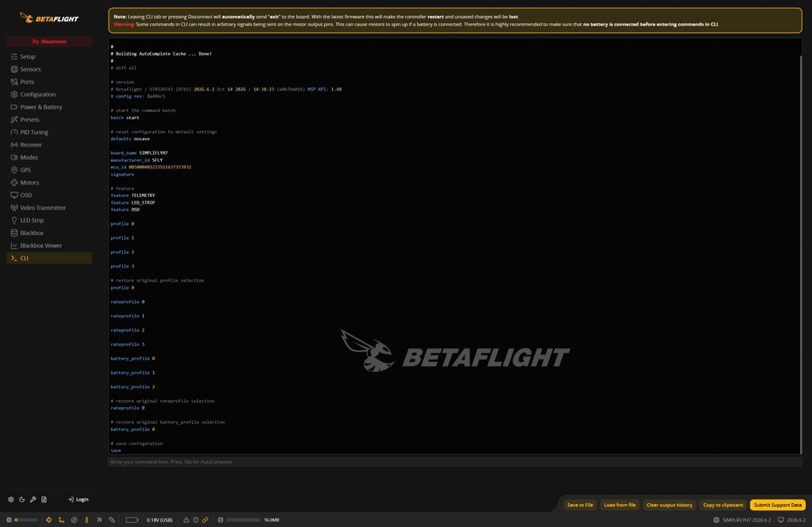This screenshot has width=812, height=527.
Task: Click the 'rateprofile 3' line
Action: click(128, 344)
